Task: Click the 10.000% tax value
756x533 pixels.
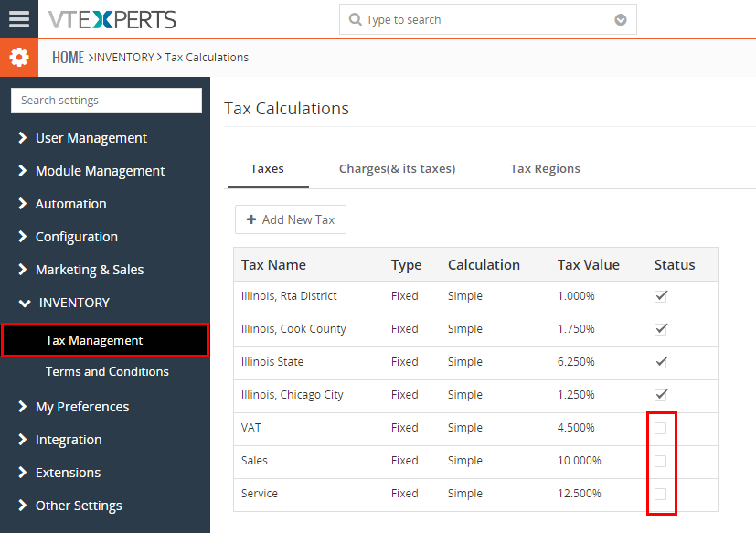Action: [579, 460]
